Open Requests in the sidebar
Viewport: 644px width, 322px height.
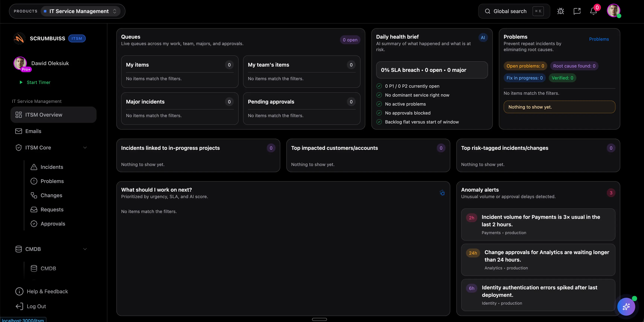coord(52,210)
